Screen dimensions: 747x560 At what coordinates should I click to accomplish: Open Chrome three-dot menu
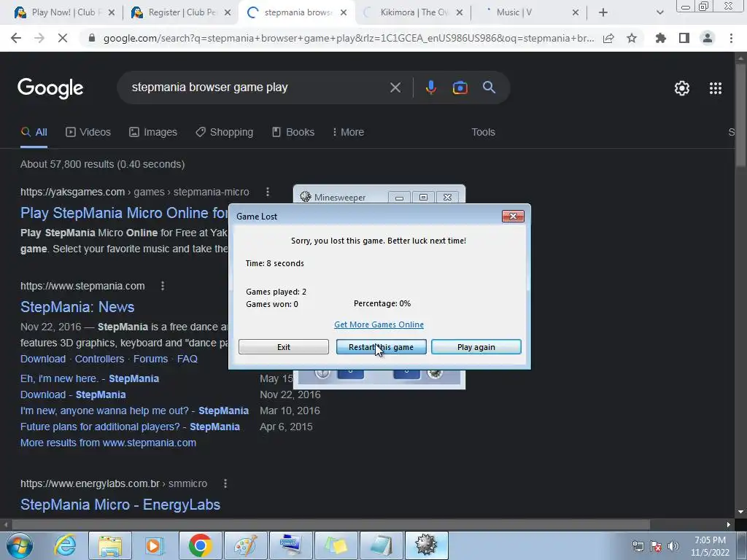coord(731,38)
